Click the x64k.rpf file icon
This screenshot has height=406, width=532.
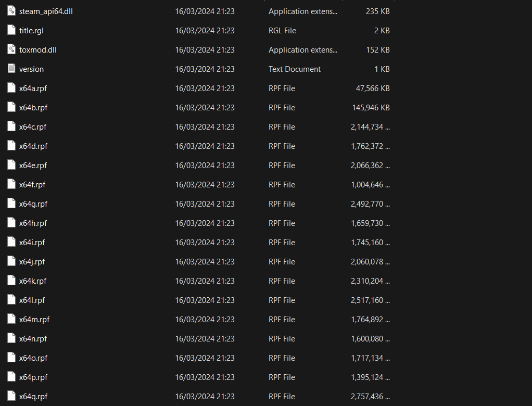[11, 281]
